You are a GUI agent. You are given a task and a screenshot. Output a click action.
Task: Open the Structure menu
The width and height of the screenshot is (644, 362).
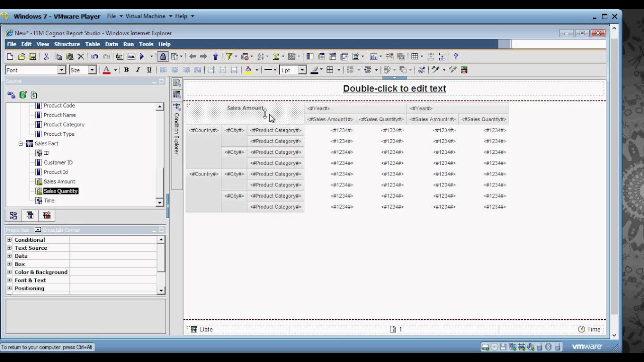(x=67, y=44)
